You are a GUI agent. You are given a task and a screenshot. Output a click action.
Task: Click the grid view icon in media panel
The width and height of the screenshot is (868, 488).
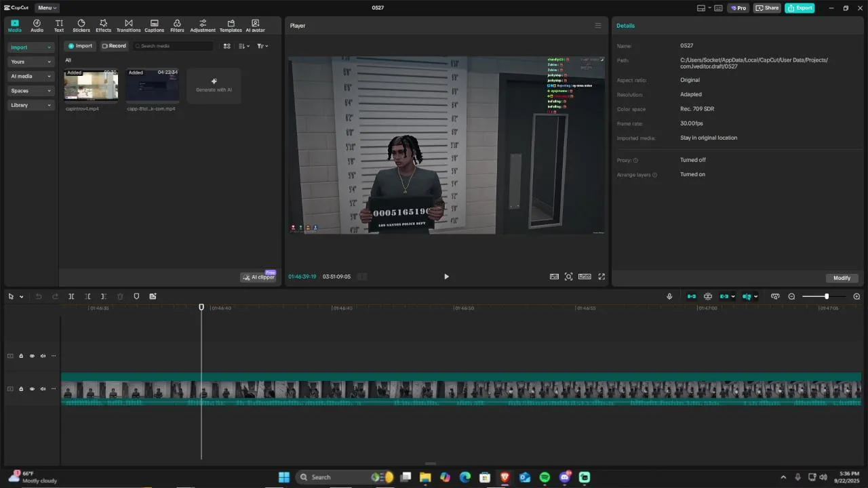[227, 46]
